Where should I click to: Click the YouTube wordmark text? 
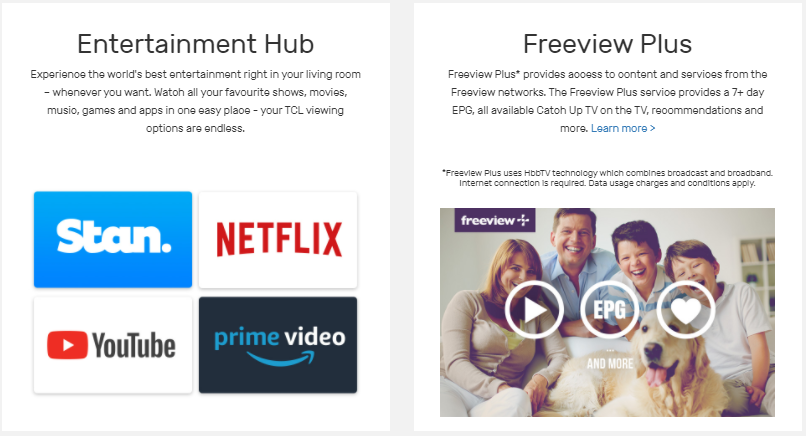click(134, 345)
